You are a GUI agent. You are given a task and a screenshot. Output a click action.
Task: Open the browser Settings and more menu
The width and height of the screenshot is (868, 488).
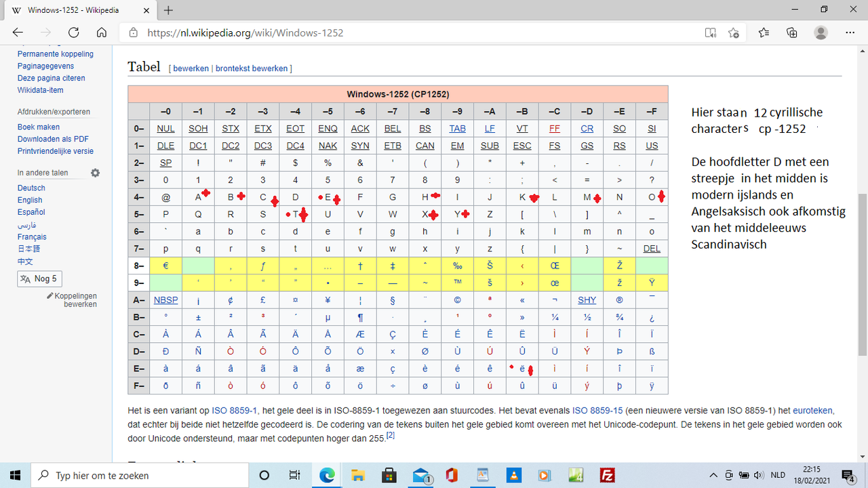850,33
